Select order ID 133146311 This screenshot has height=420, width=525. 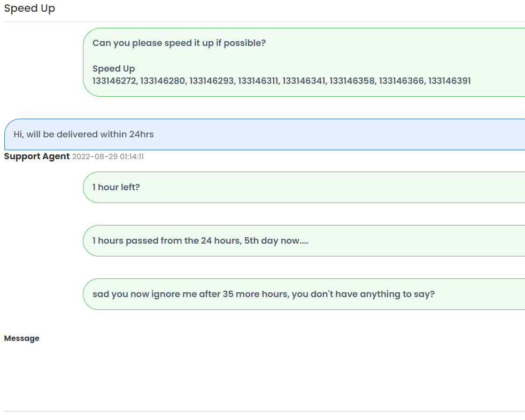pos(258,81)
